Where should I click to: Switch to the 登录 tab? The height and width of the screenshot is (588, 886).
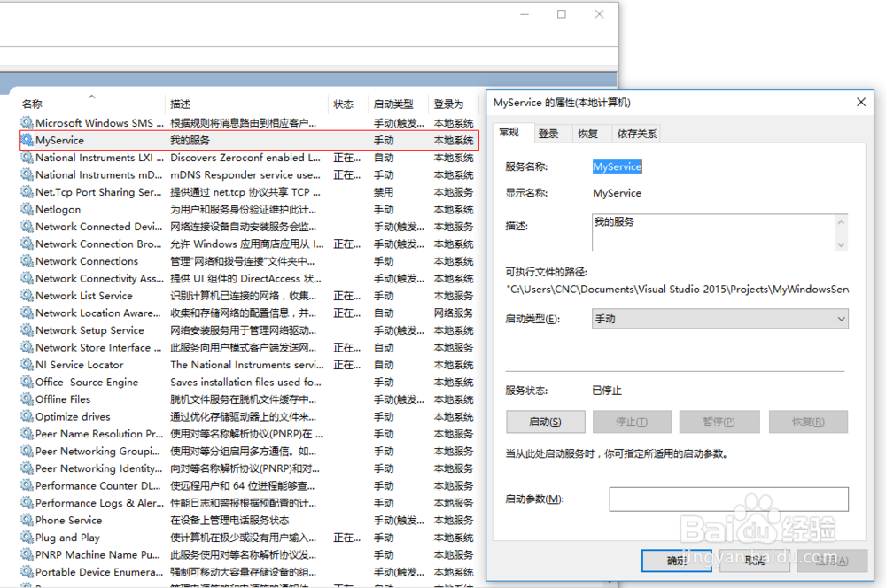pos(550,132)
